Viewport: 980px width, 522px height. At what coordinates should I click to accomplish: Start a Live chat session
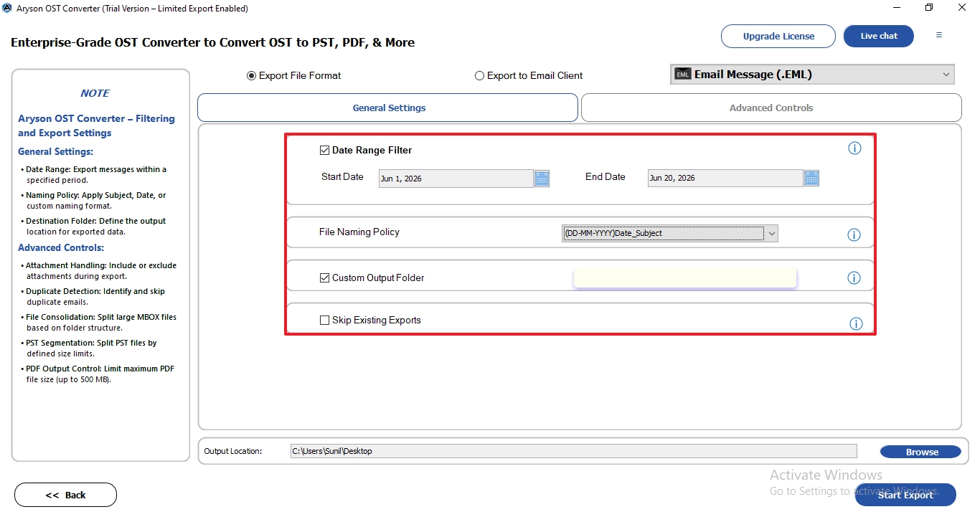879,36
